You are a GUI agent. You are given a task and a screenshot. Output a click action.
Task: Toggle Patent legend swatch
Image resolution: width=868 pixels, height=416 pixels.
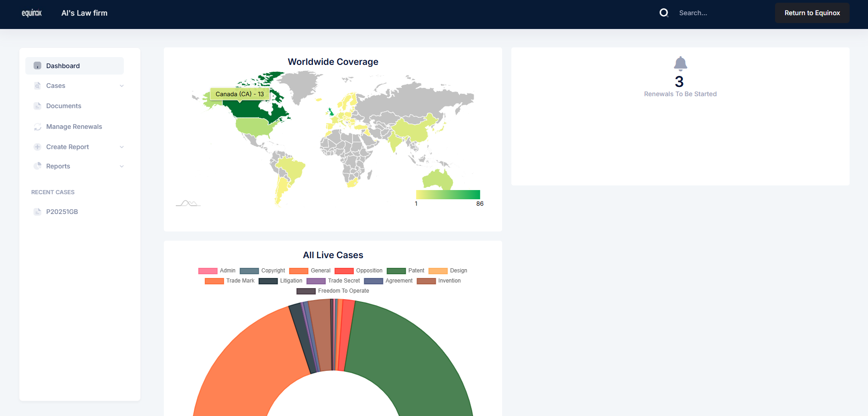[x=396, y=271]
